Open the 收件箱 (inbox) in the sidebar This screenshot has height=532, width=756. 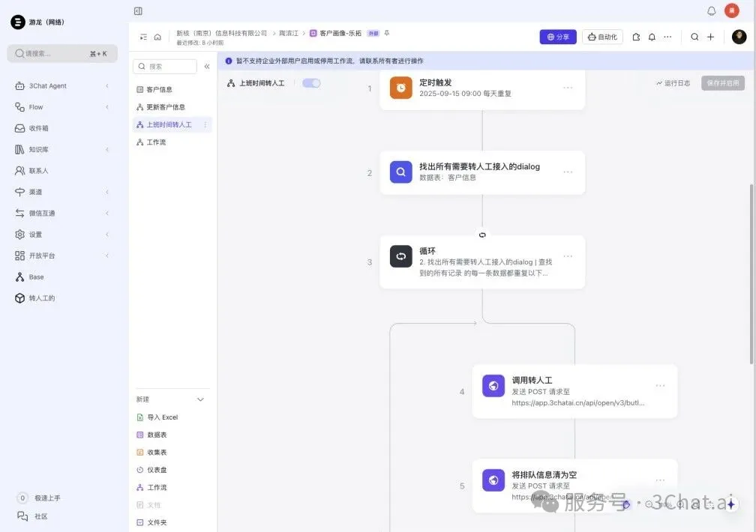coord(35,128)
